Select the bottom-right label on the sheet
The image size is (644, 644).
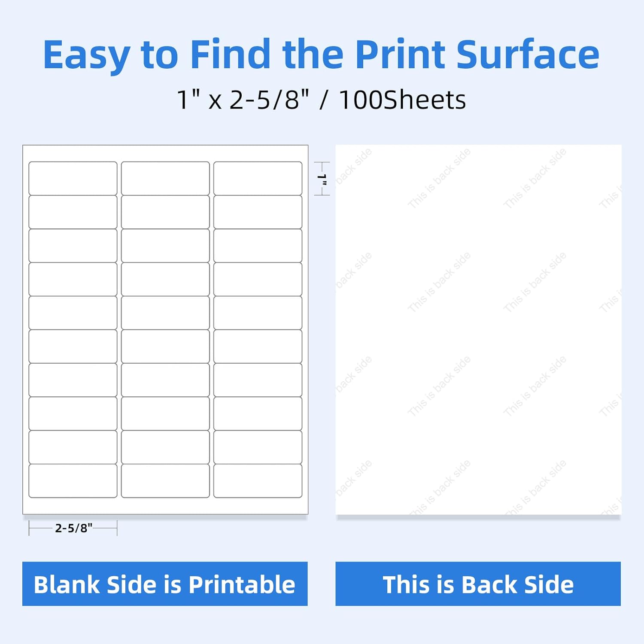(258, 481)
